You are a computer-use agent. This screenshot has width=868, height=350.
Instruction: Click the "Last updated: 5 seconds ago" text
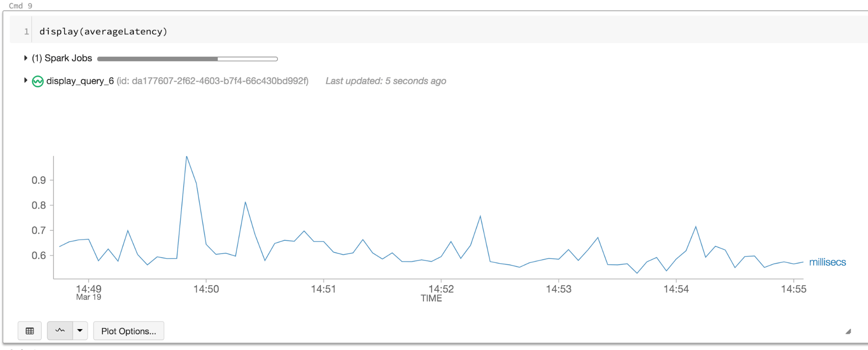(x=386, y=81)
